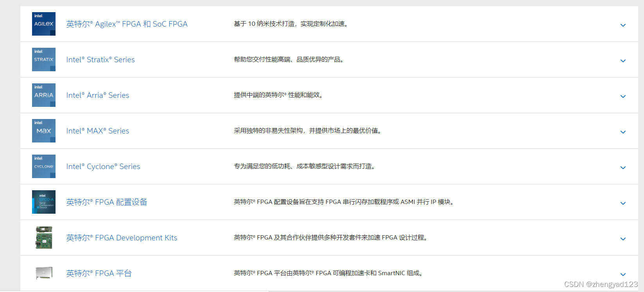
Task: Click the Intel MAX logo icon
Action: coord(44,131)
